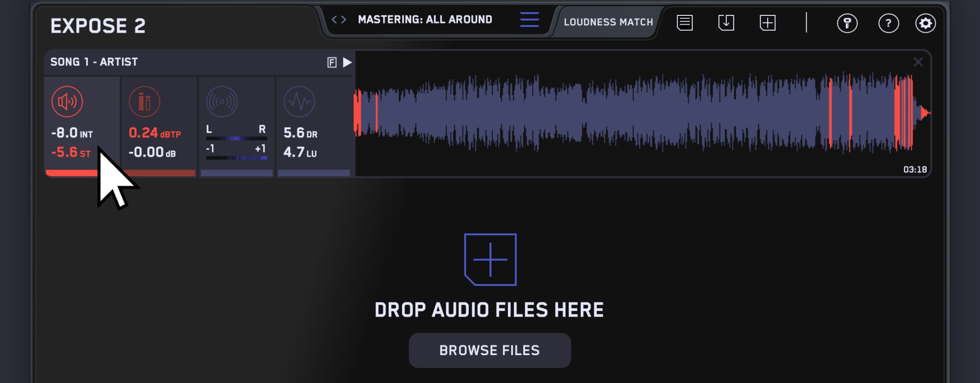
Task: Open the license key icon
Action: [847, 23]
